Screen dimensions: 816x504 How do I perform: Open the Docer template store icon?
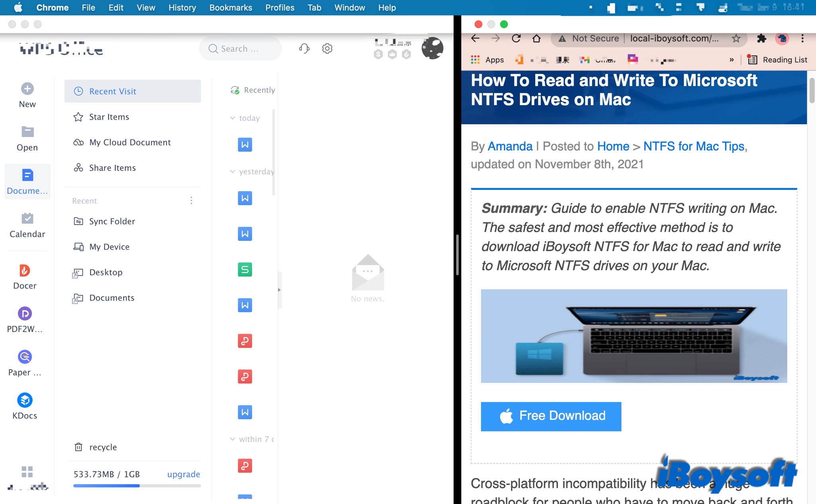pyautogui.click(x=25, y=271)
